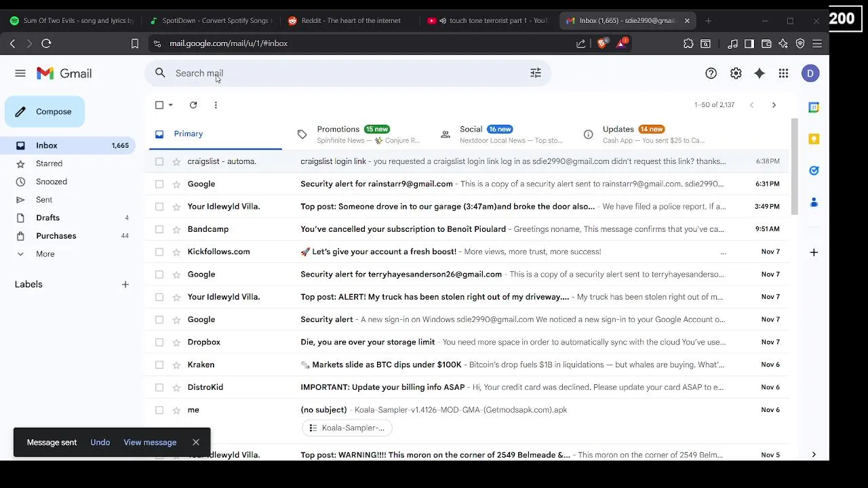The height and width of the screenshot is (488, 868).
Task: Create new label plus icon
Action: (x=125, y=285)
